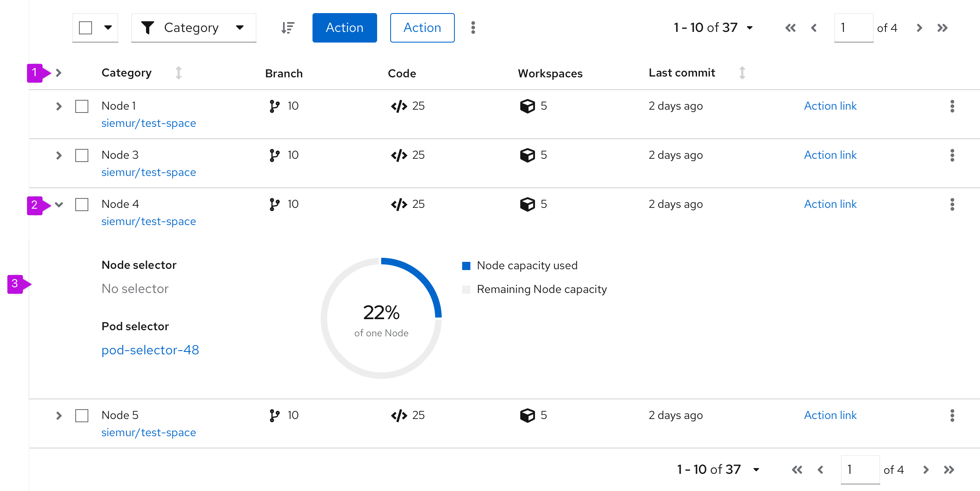Collapse the expanded Node 4 row
980x491 pixels.
click(59, 205)
